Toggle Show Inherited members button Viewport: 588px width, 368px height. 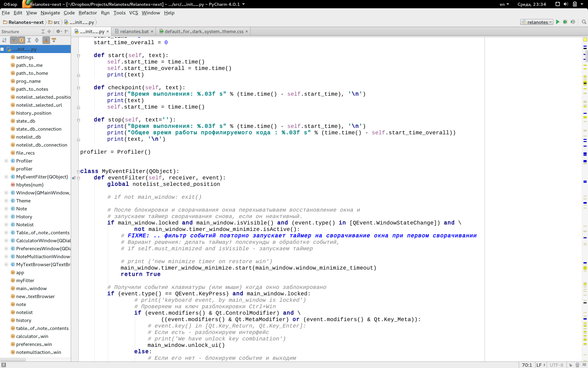tap(13, 40)
